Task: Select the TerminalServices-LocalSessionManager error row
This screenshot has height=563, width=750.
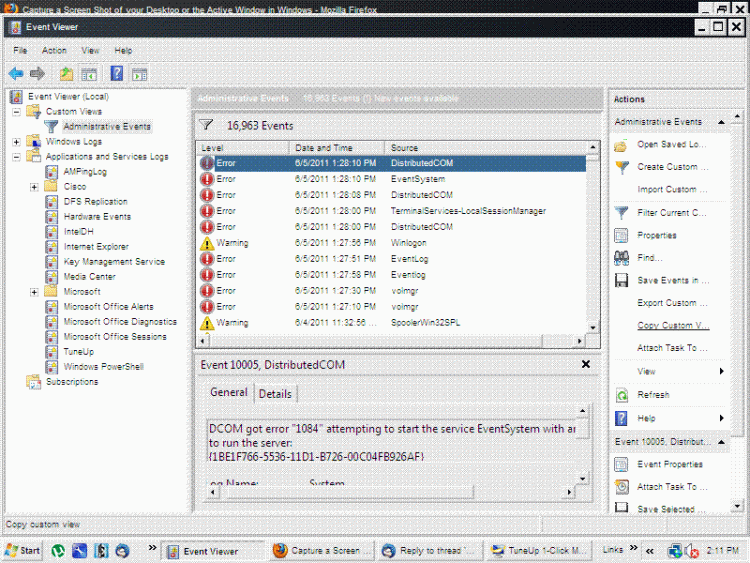Action: click(392, 211)
